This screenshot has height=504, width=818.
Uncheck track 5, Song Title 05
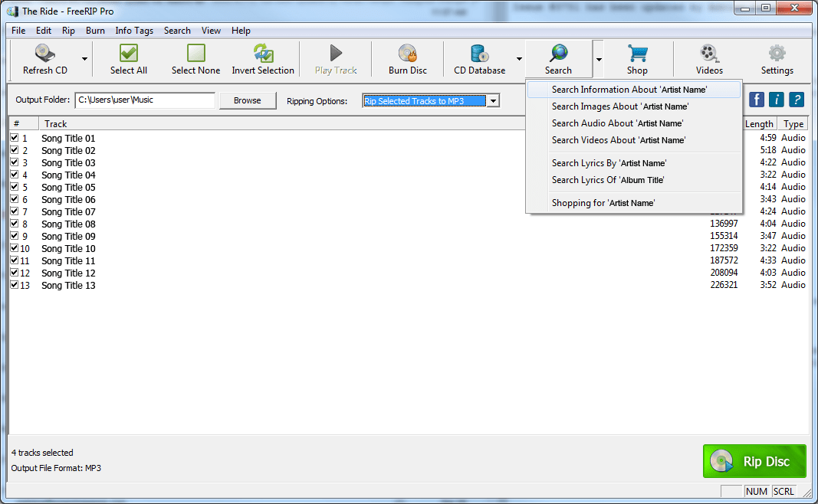tap(14, 187)
